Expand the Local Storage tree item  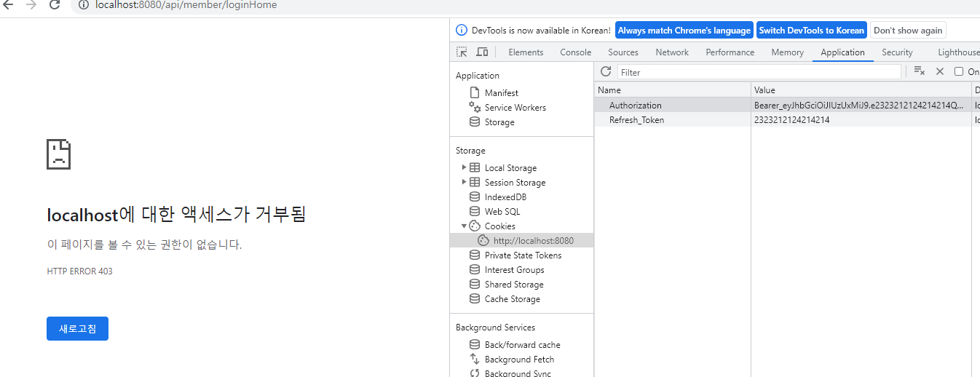coord(465,167)
